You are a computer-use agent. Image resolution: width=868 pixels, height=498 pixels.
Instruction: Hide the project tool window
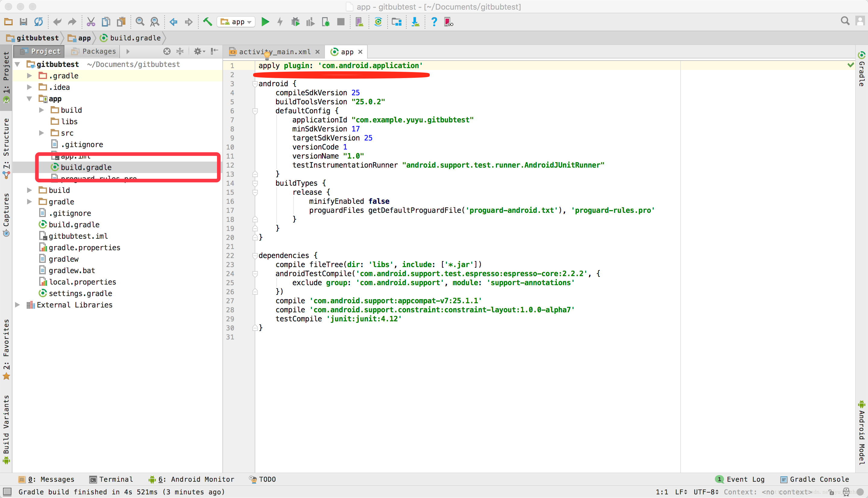tap(214, 51)
